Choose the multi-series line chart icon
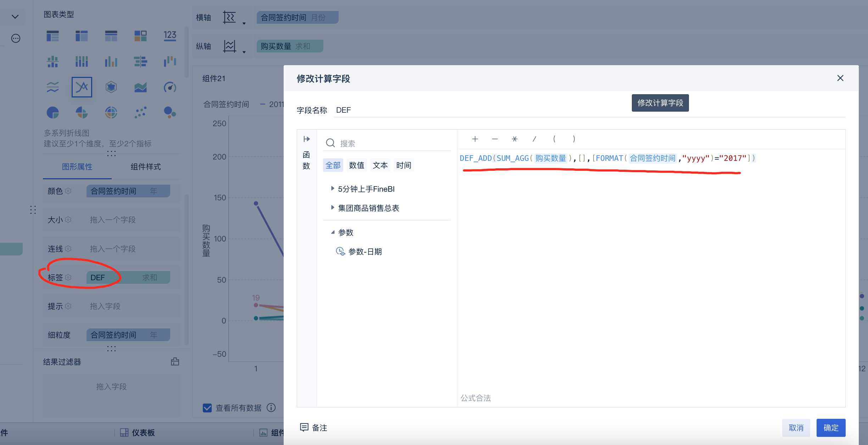 82,87
